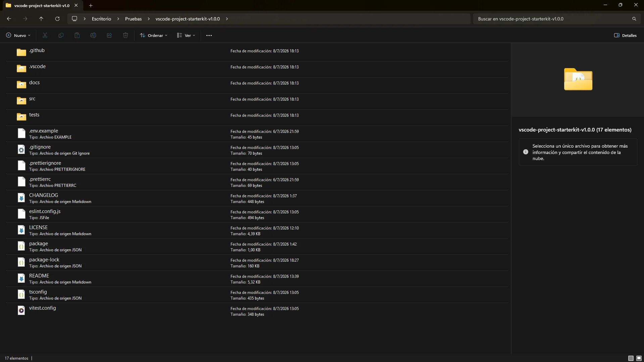Click the info icon in details pane
644x362 pixels.
[x=526, y=152]
